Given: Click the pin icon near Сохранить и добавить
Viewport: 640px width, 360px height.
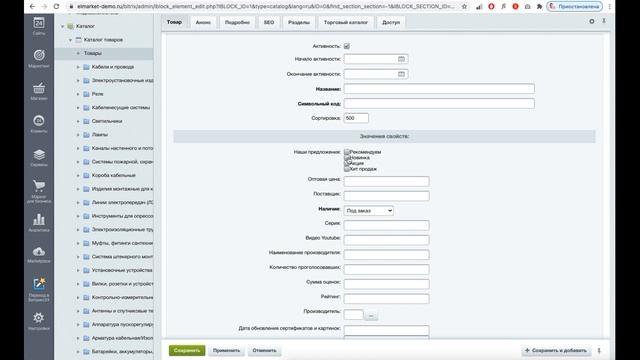Looking at the screenshot, I should pyautogui.click(x=599, y=350).
